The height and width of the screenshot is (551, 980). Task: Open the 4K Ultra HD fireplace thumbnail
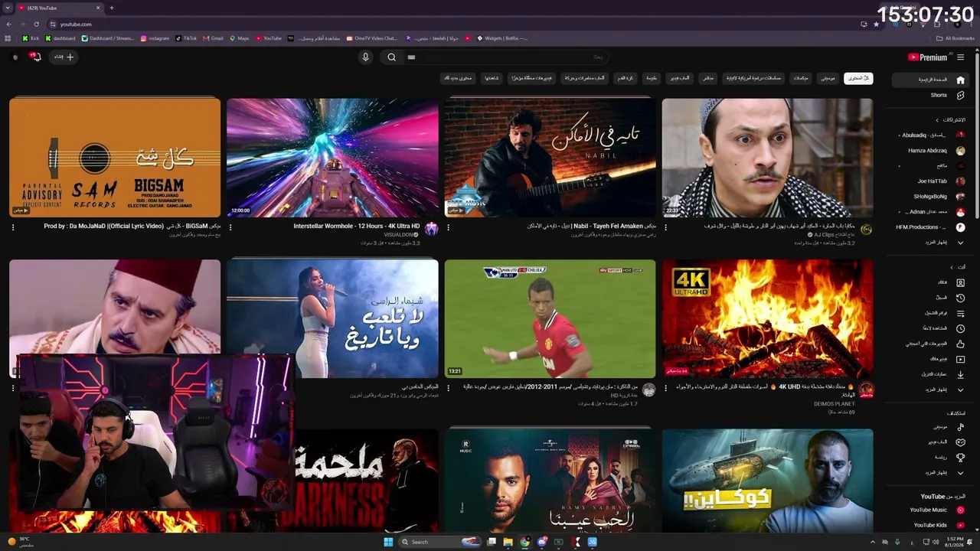click(x=767, y=318)
